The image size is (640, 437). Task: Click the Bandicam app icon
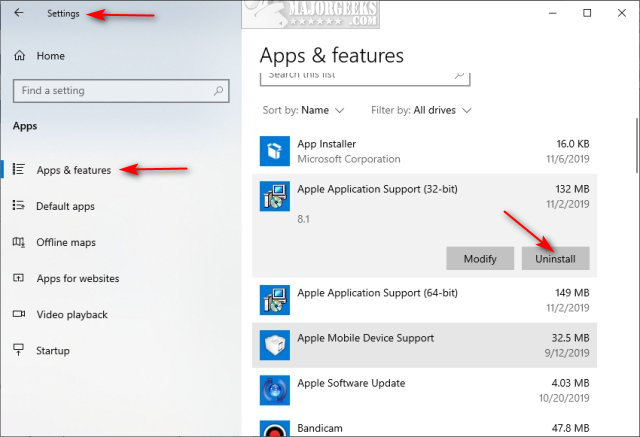click(275, 428)
